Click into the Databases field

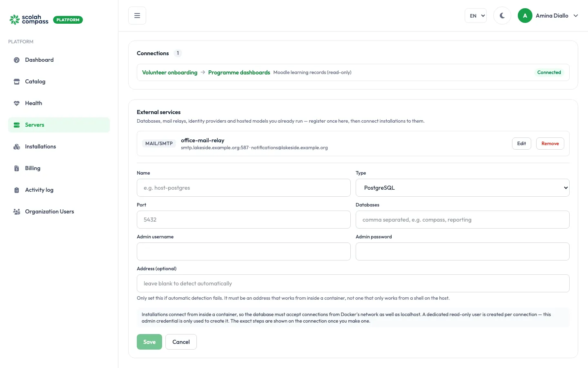click(463, 220)
